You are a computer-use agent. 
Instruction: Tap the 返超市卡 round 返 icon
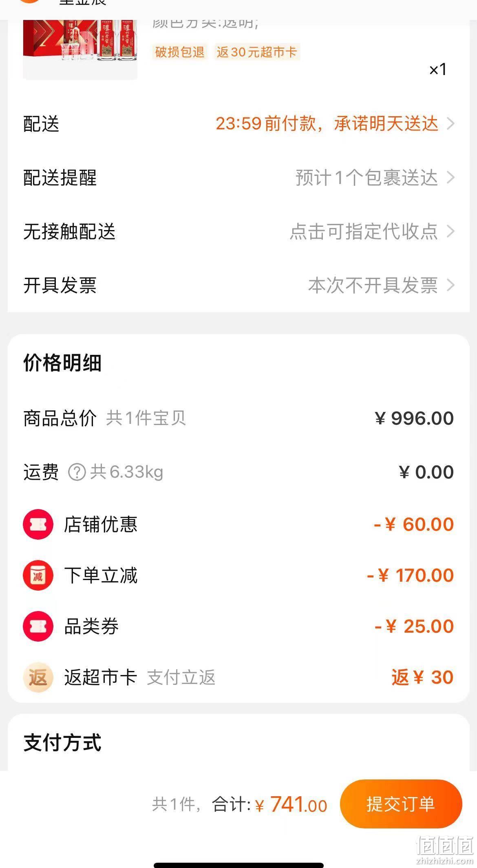tap(38, 677)
